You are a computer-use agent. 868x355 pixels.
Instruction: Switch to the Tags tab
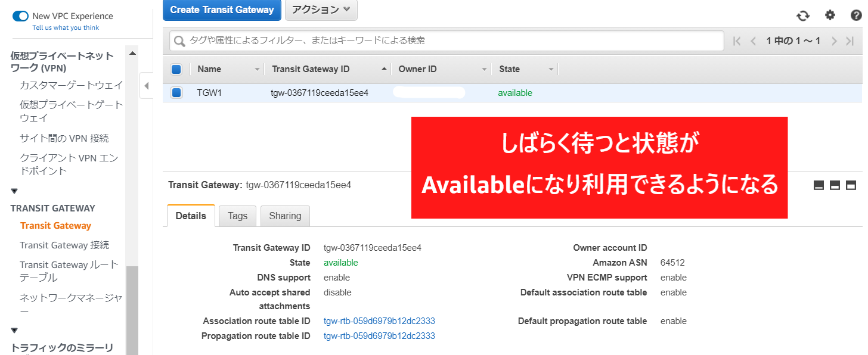(x=237, y=216)
